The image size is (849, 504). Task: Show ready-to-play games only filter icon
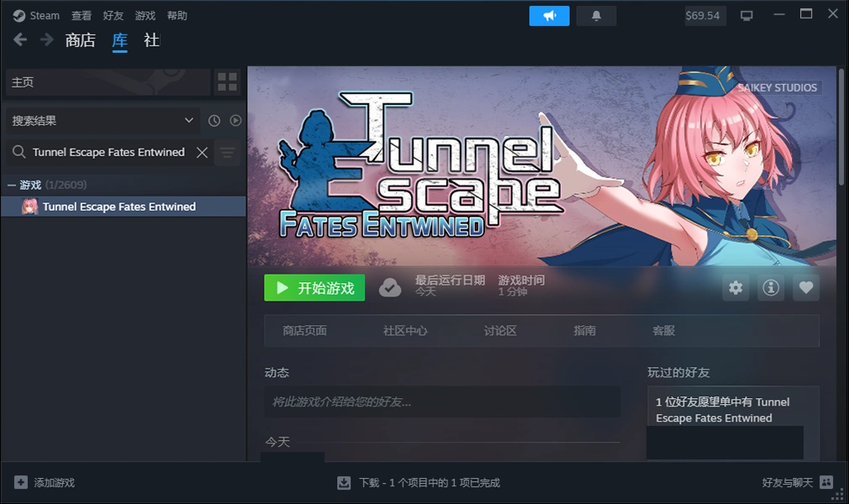point(235,121)
